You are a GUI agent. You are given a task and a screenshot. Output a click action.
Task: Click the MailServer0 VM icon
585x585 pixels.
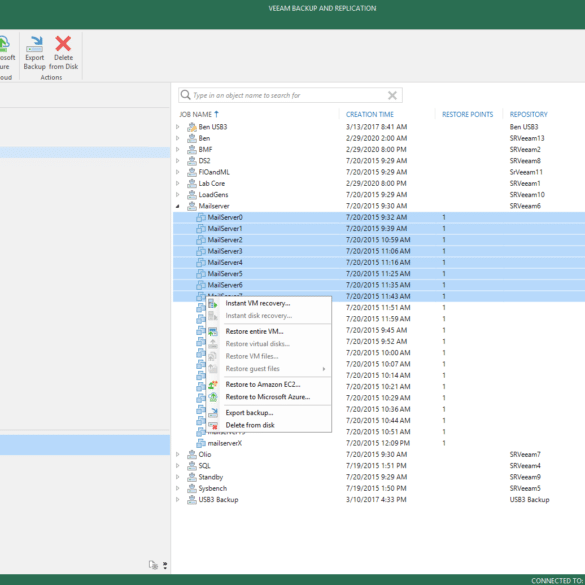(201, 217)
